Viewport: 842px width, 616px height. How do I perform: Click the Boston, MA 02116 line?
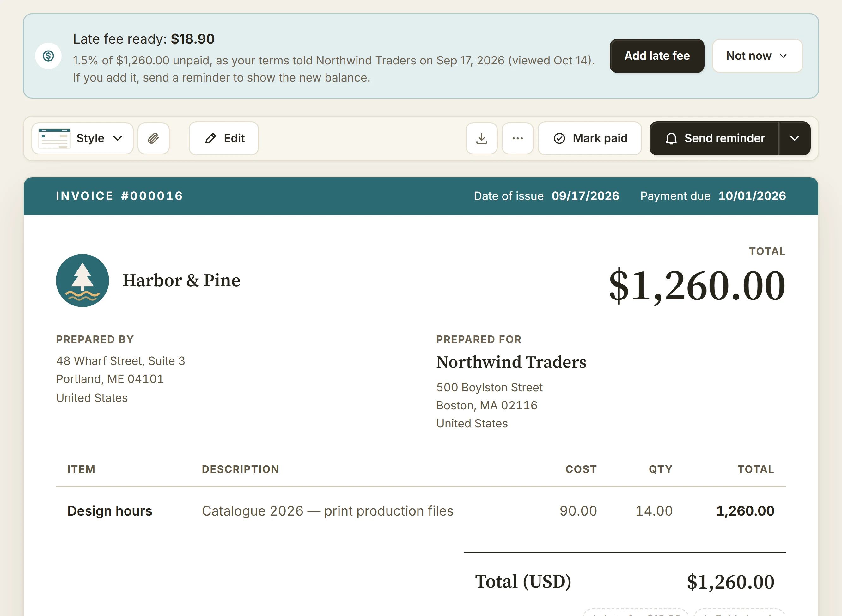coord(487,405)
